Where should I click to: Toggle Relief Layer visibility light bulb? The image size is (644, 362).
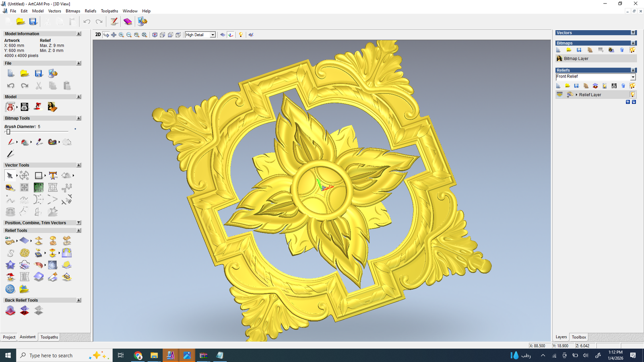point(632,95)
